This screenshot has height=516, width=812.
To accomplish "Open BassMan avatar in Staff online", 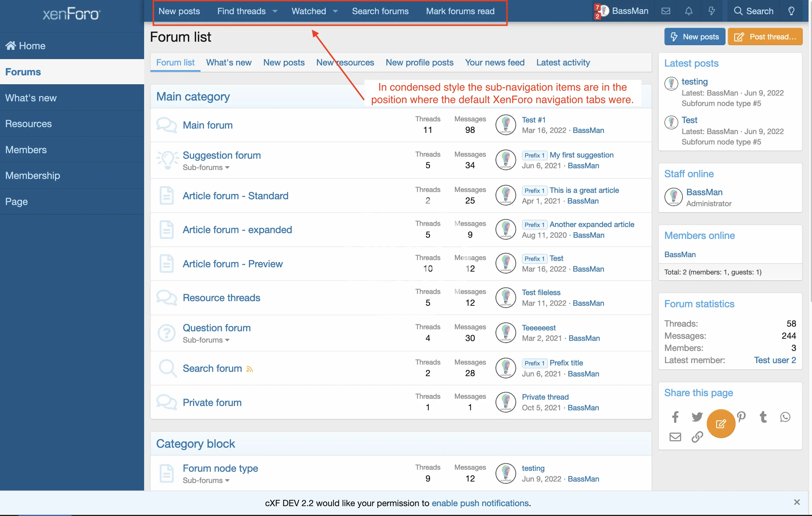I will pos(673,197).
